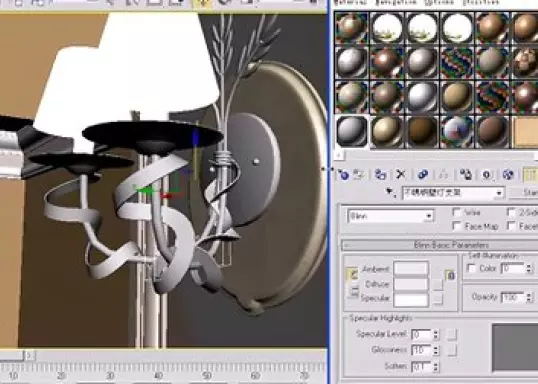Image resolution: width=538 pixels, height=384 pixels.
Task: Click the Reset Map X icon
Action: [400, 174]
